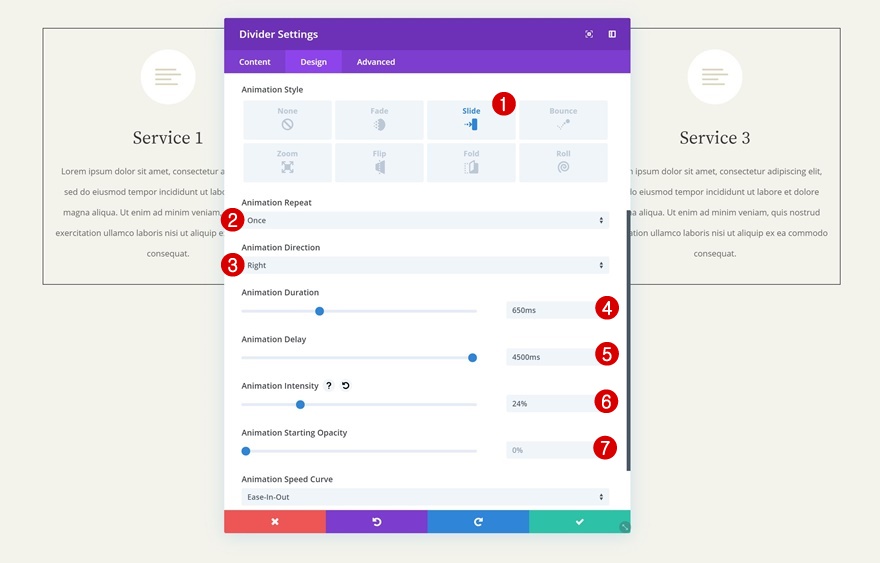Screen dimensions: 880x563
Task: Select the None animation style
Action: click(x=287, y=120)
